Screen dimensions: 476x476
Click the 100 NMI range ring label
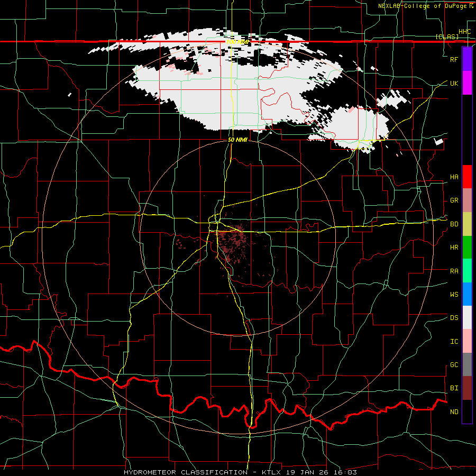point(237,42)
